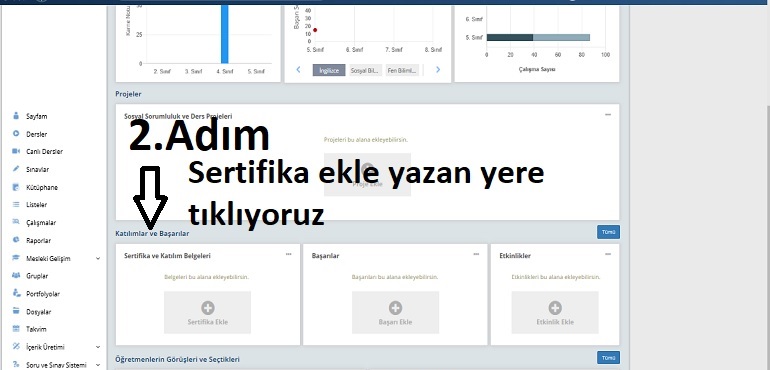Show next subjects with right chevron
Image resolution: width=770 pixels, height=370 pixels.
(438, 70)
